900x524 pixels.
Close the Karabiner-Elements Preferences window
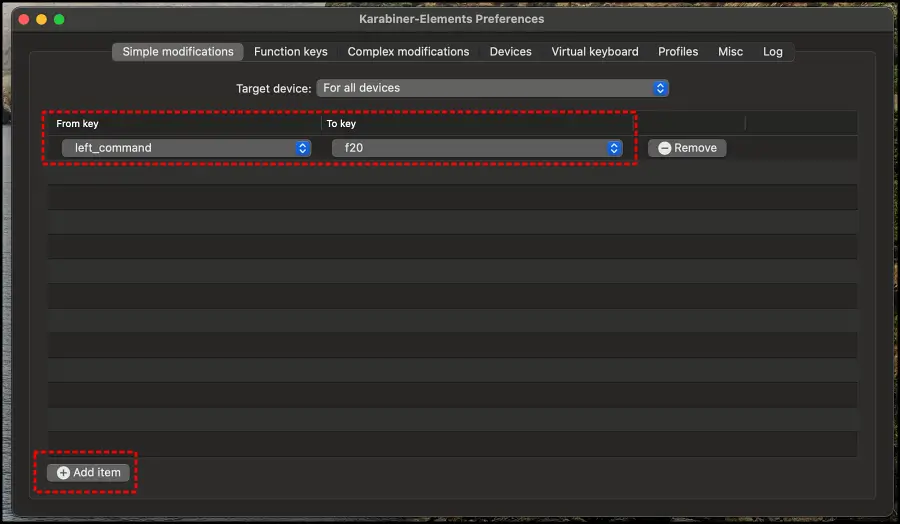pyautogui.click(x=24, y=20)
